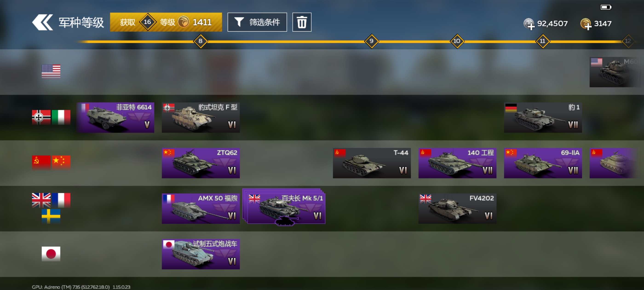644x290 pixels.
Task: Select the FV4202 tank card
Action: (x=457, y=209)
